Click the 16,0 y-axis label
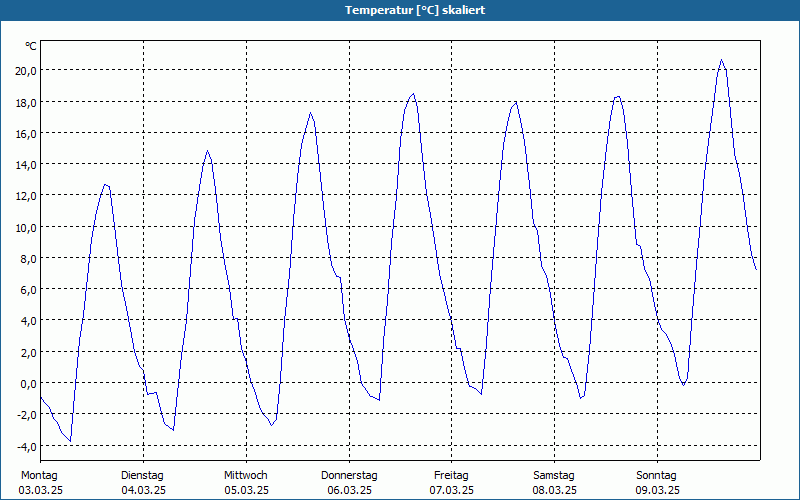Image resolution: width=800 pixels, height=500 pixels. [x=26, y=134]
